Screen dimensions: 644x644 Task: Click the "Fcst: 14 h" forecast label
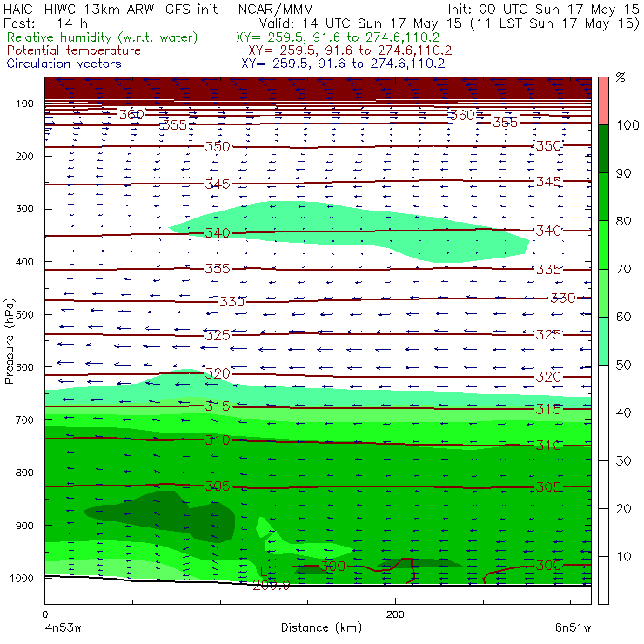(x=45, y=23)
